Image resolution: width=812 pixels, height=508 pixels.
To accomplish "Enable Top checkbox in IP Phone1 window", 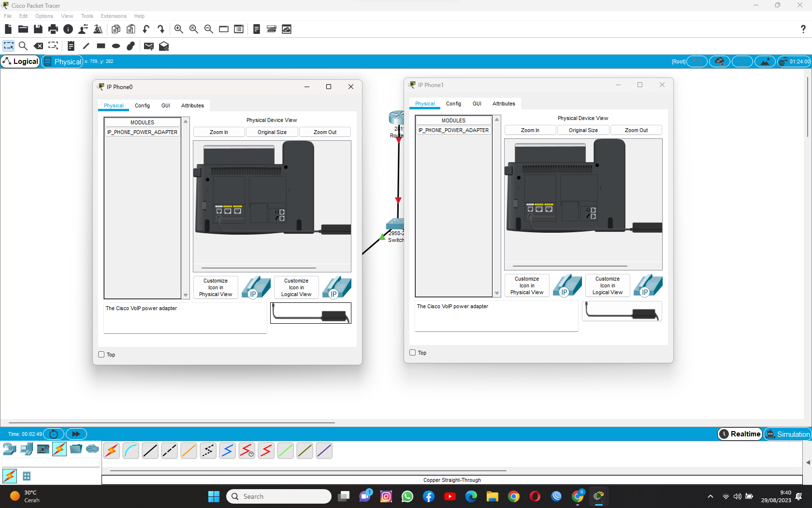I will coord(413,353).
